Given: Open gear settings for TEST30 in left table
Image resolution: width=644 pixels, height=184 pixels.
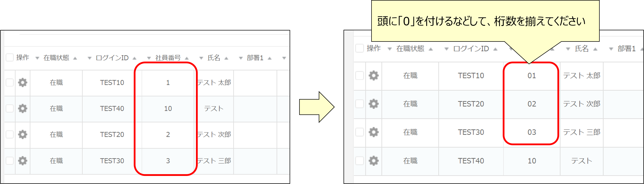Looking at the screenshot, I should (22, 160).
